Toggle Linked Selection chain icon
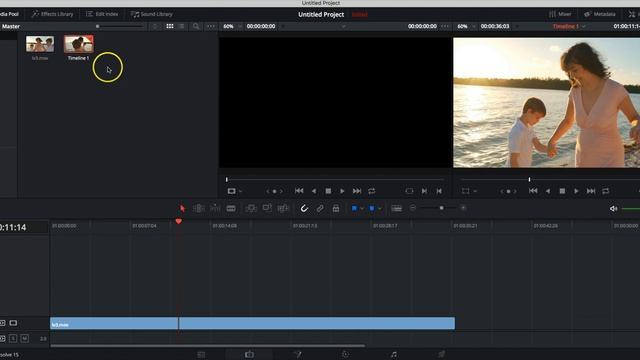The width and height of the screenshot is (640, 360). tap(320, 208)
